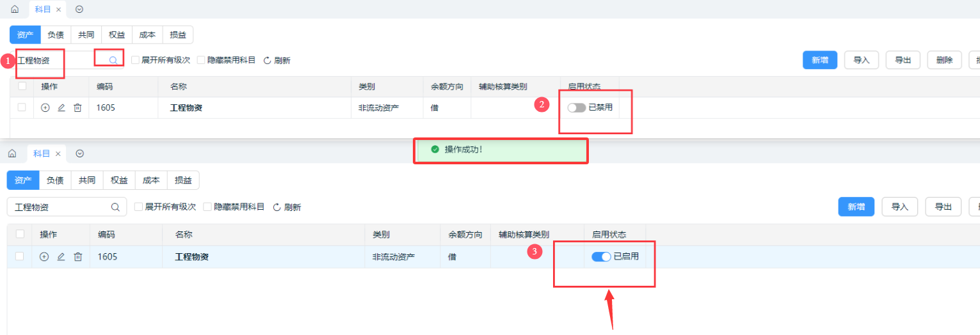Viewport: 980px width, 335px height.
Task: Click search magnifier in upper panel's search box
Action: coord(113,60)
